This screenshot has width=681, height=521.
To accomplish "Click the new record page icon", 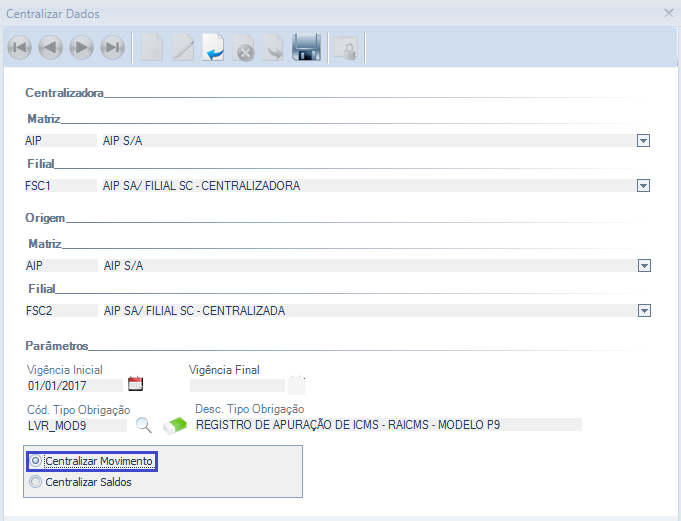I will 152,47.
